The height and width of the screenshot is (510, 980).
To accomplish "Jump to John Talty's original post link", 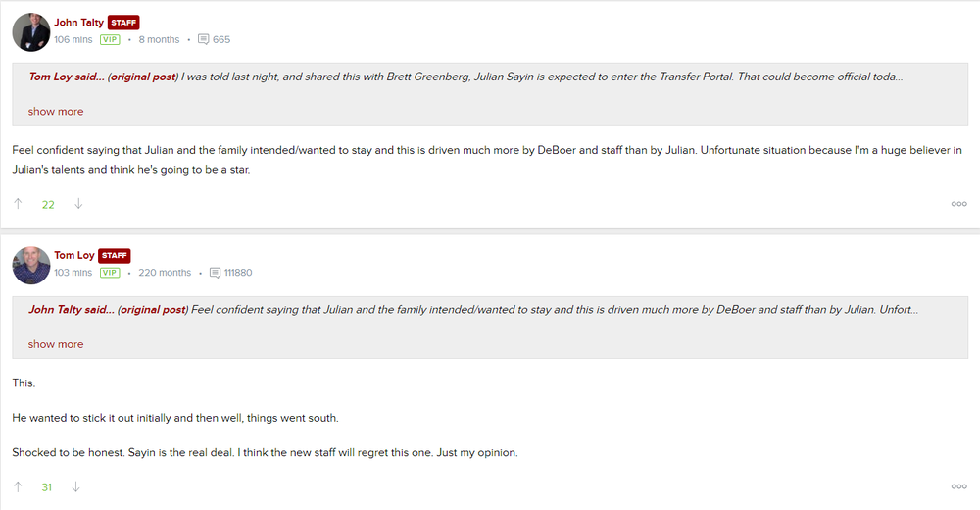I will tap(151, 310).
